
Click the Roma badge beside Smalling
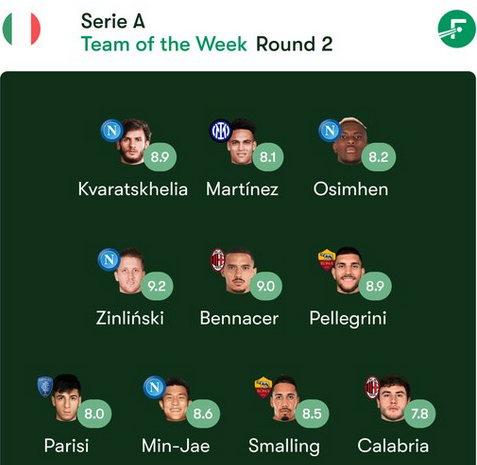263,387
